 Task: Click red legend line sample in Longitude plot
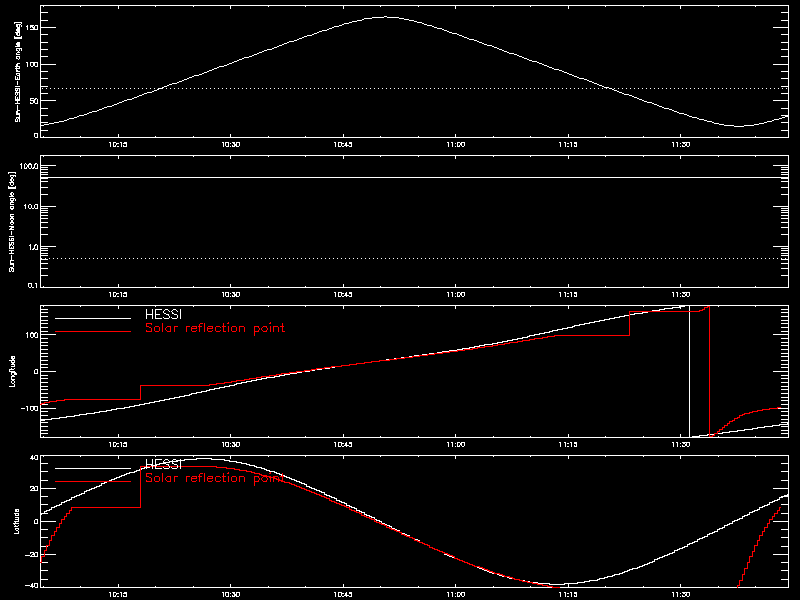(93, 332)
